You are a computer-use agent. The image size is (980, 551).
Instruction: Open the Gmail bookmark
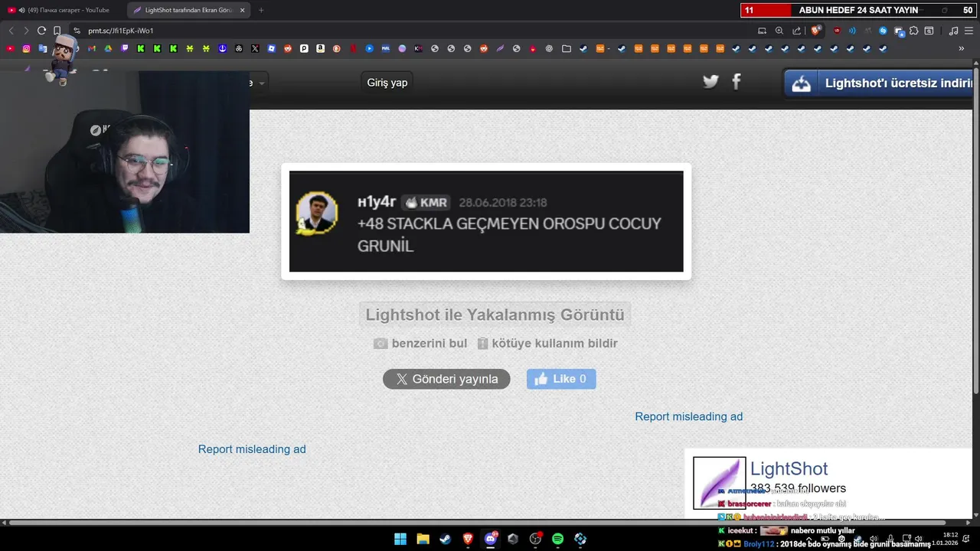coord(91,48)
